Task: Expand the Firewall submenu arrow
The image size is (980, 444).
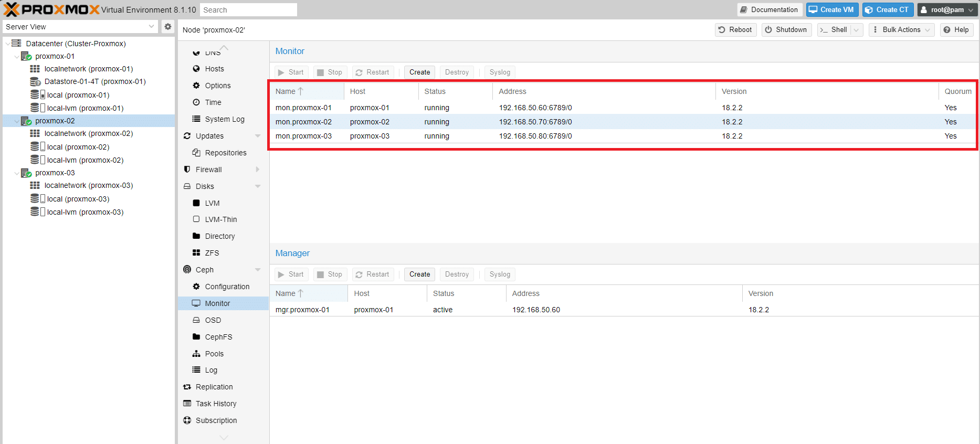Action: (258, 170)
